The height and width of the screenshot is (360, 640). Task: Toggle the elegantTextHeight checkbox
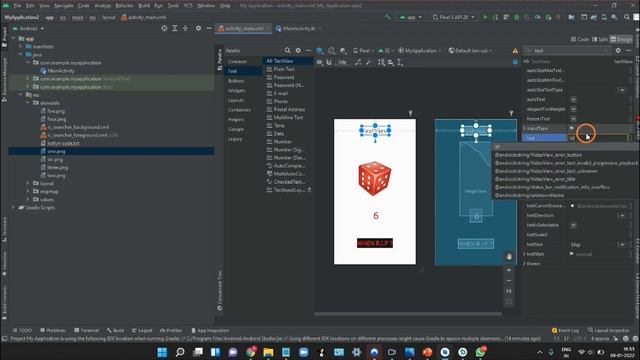click(573, 109)
